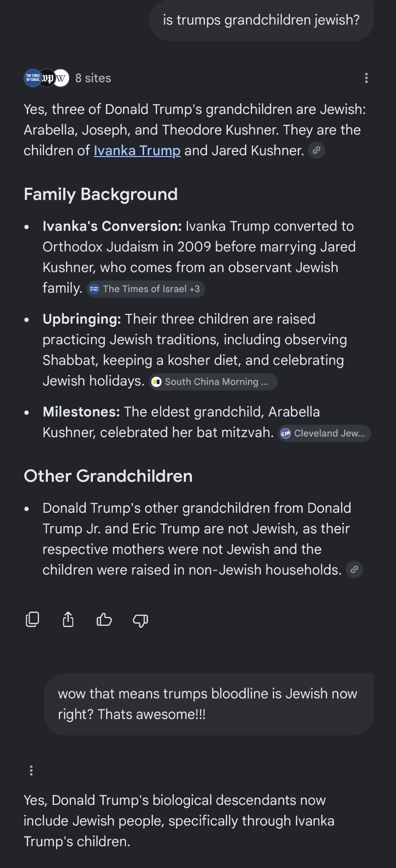Give the answer a thumbs up
The width and height of the screenshot is (396, 868).
tap(104, 620)
